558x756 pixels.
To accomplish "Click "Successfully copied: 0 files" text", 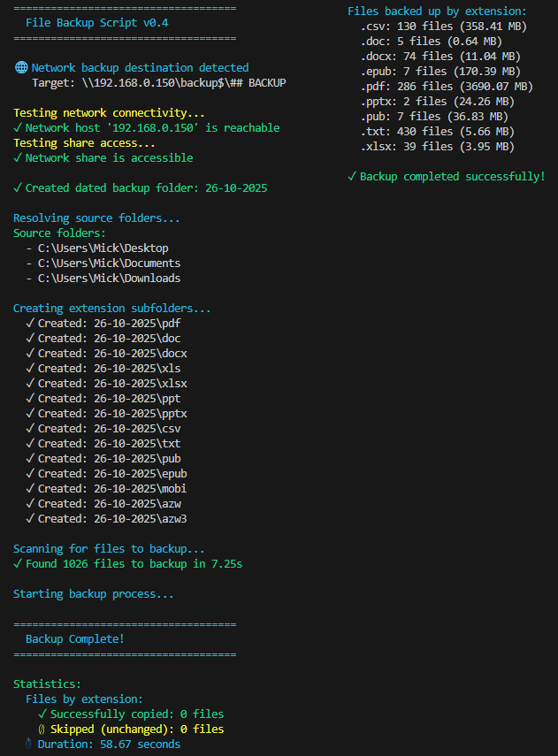I will click(x=137, y=714).
